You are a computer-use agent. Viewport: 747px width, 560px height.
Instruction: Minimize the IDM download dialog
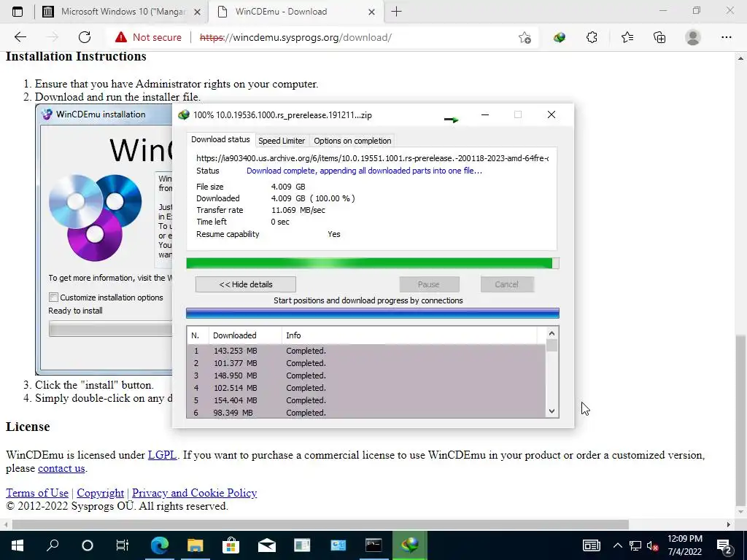click(x=485, y=114)
